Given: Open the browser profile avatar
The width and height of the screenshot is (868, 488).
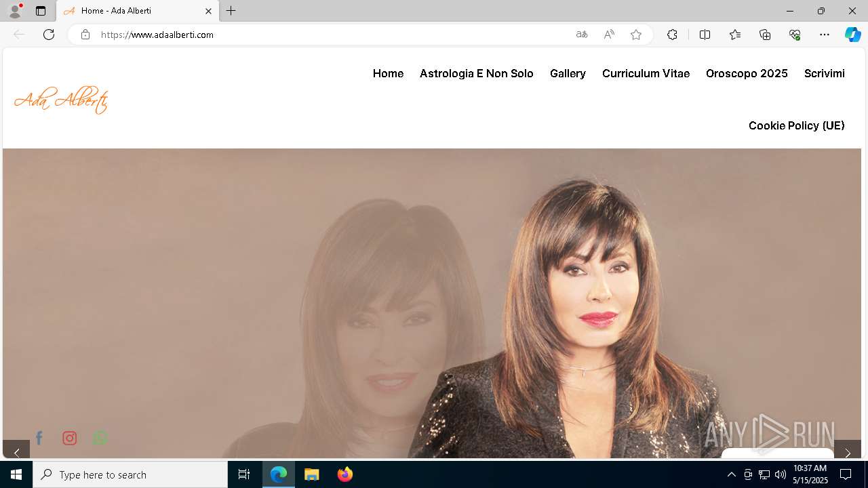Looking at the screenshot, I should (x=15, y=11).
